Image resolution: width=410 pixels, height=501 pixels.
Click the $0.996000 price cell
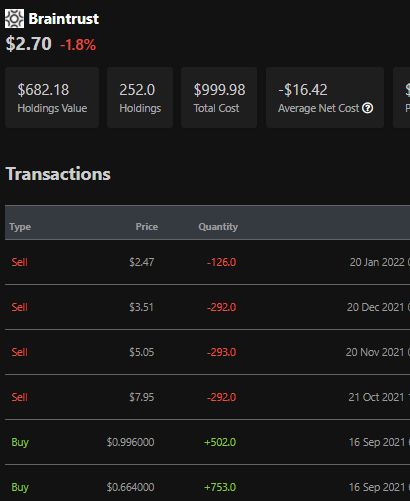(x=130, y=442)
